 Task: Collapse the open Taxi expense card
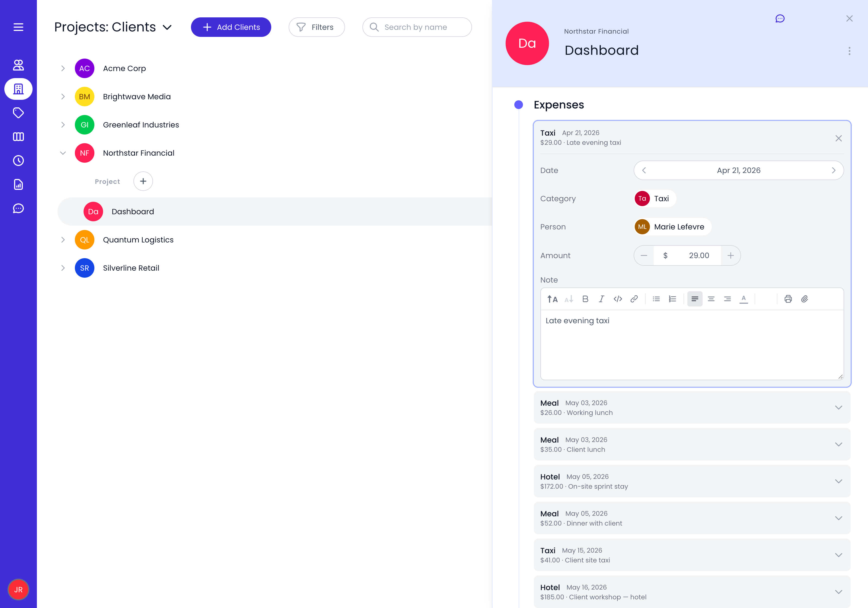click(x=838, y=138)
